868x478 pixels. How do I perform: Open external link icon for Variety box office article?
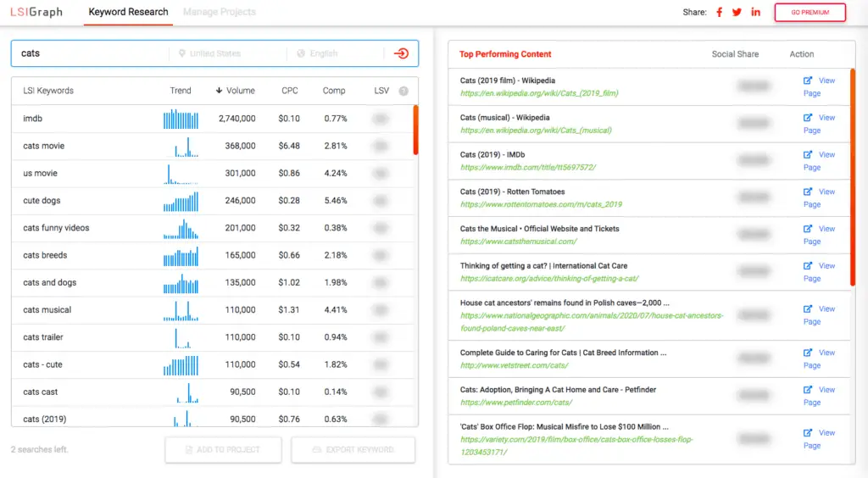[808, 432]
